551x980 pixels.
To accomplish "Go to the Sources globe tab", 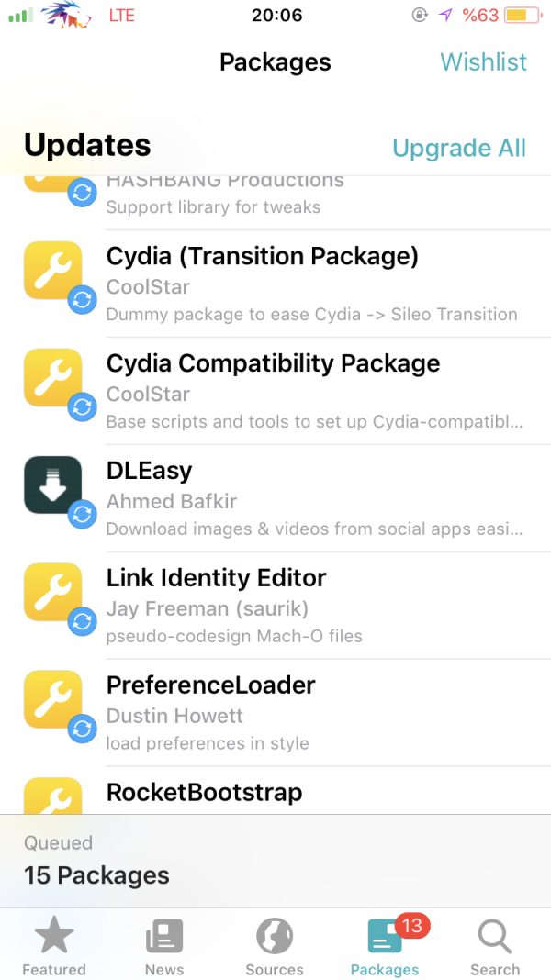I will point(275,947).
